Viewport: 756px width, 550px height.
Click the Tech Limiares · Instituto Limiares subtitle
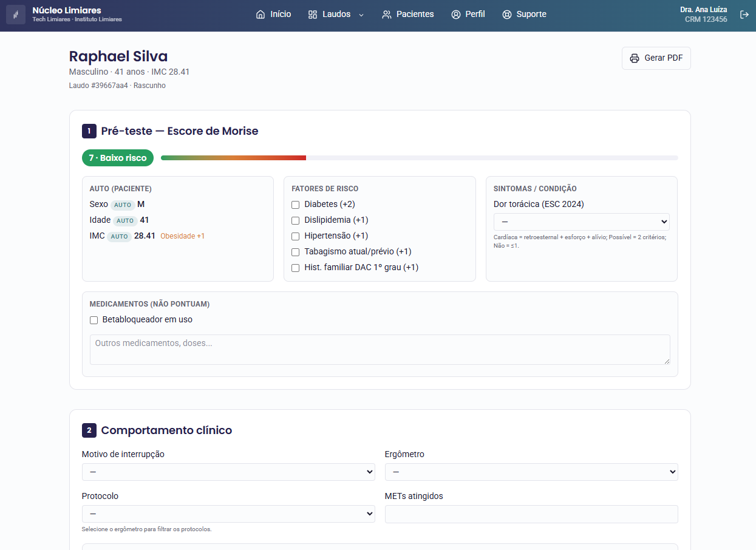[x=77, y=19]
